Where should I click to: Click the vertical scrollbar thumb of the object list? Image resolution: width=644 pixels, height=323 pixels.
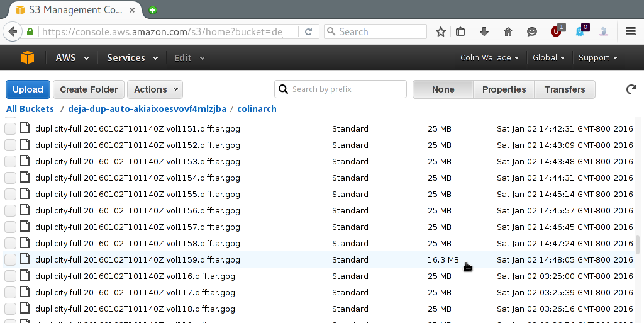coord(638,245)
